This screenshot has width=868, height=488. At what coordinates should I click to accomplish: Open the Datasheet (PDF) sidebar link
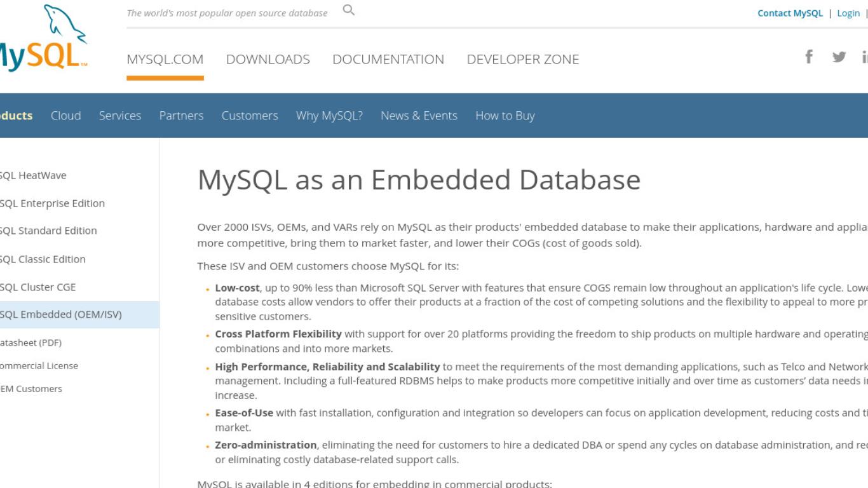(x=31, y=342)
